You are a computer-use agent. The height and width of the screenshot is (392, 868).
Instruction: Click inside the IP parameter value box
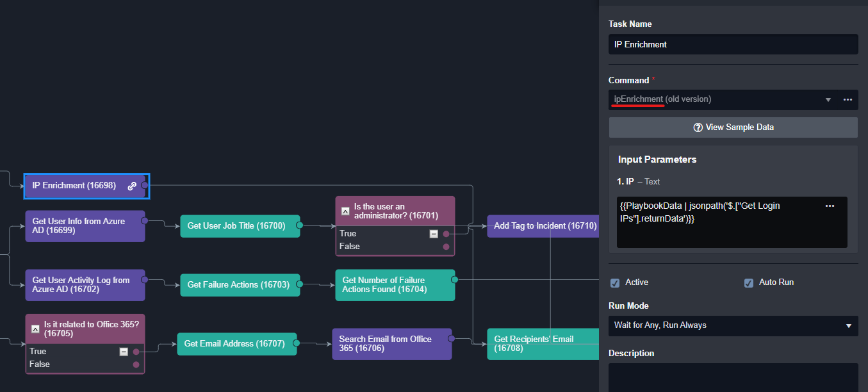(717, 231)
